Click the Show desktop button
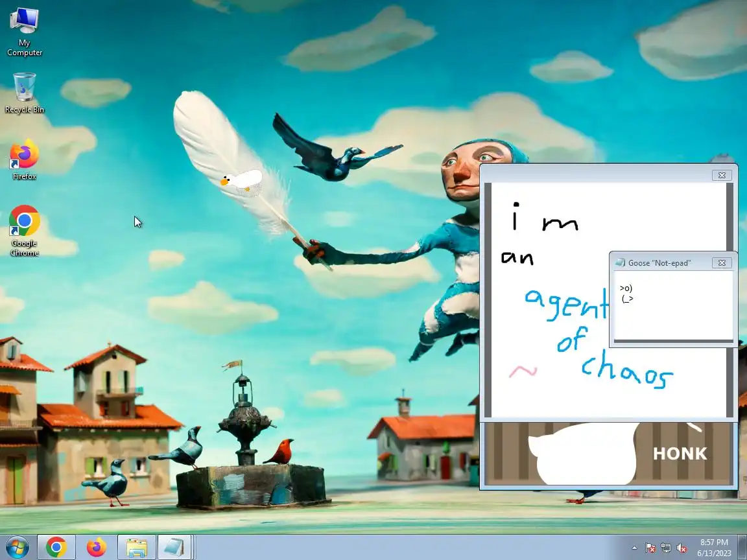Viewport: 747px width, 560px height. click(x=742, y=548)
